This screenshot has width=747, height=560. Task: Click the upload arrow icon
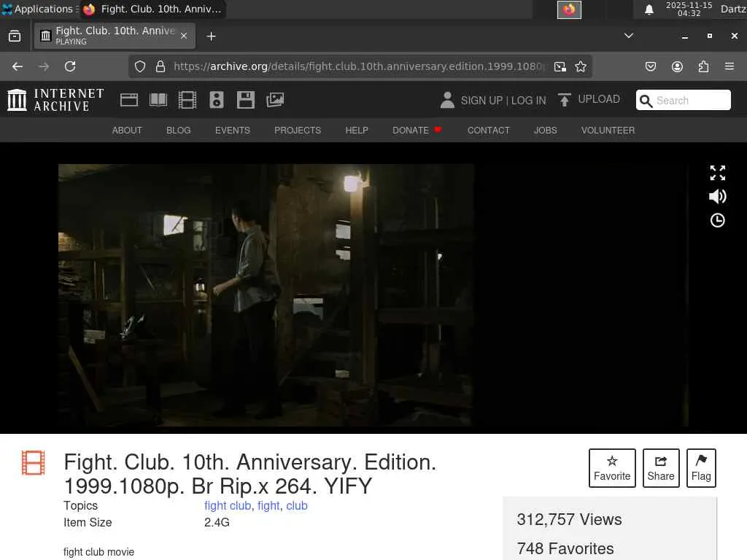tap(565, 100)
